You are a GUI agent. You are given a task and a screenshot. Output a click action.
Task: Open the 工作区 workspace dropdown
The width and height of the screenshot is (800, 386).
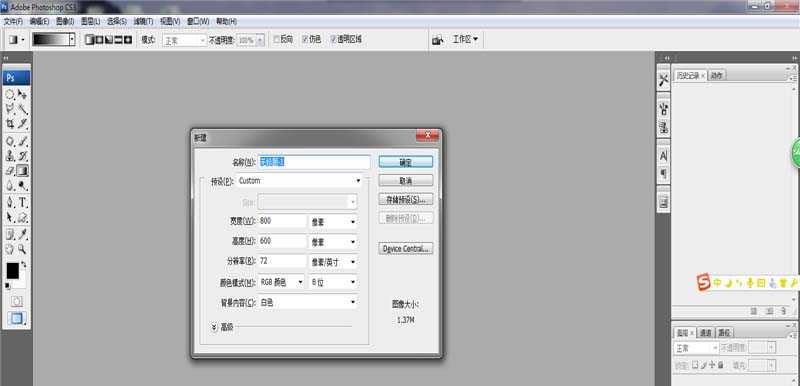(465, 39)
